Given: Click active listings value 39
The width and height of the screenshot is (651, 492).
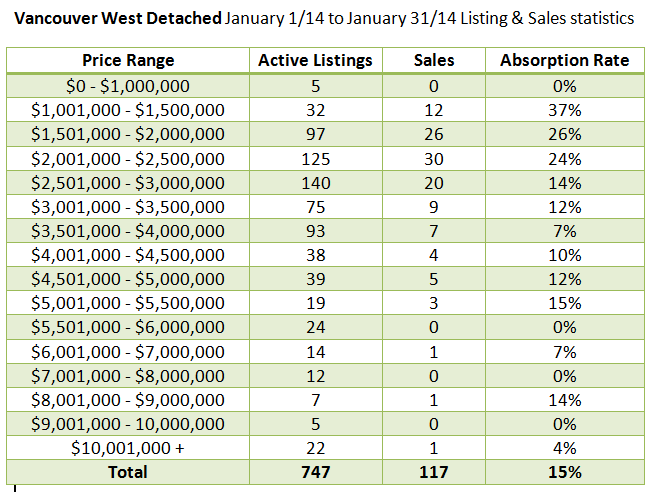Looking at the screenshot, I should [316, 279].
